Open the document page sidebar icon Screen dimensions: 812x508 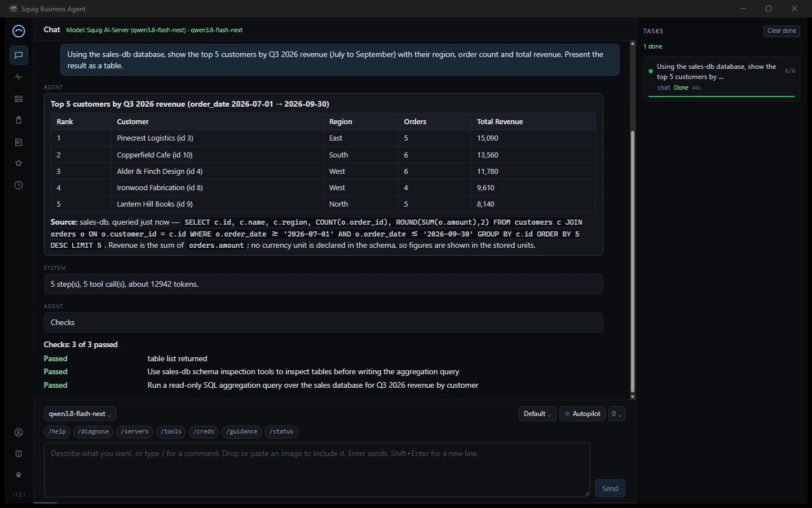point(19,142)
